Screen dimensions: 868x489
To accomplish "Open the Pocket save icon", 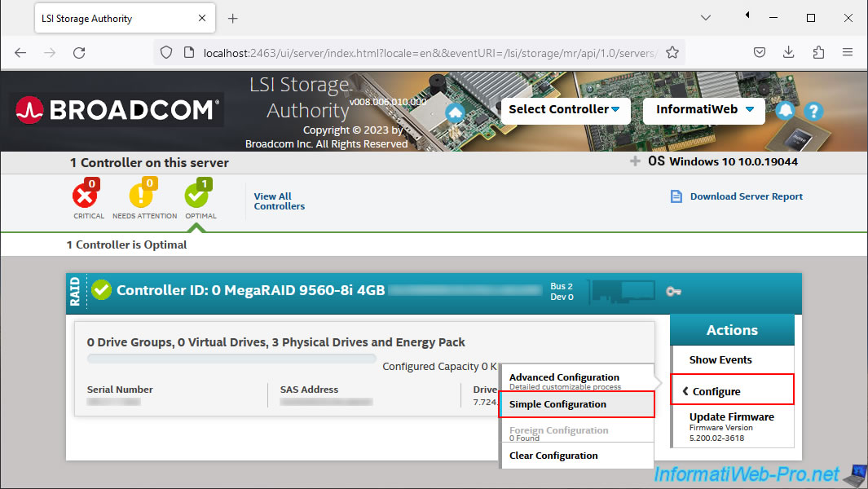I will click(760, 53).
